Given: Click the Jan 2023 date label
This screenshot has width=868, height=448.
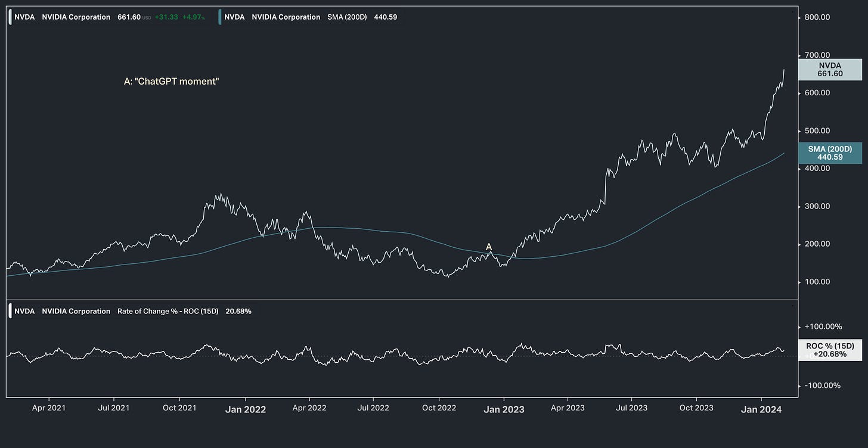Looking at the screenshot, I should [504, 409].
